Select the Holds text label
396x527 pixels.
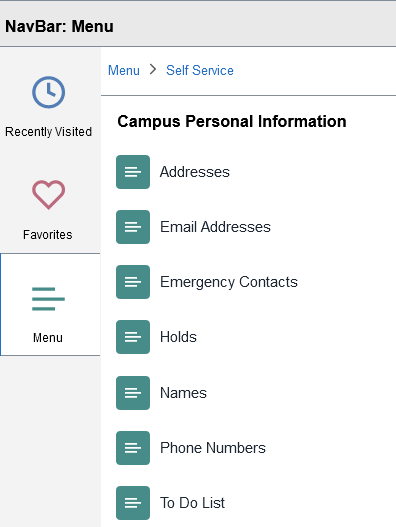179,337
